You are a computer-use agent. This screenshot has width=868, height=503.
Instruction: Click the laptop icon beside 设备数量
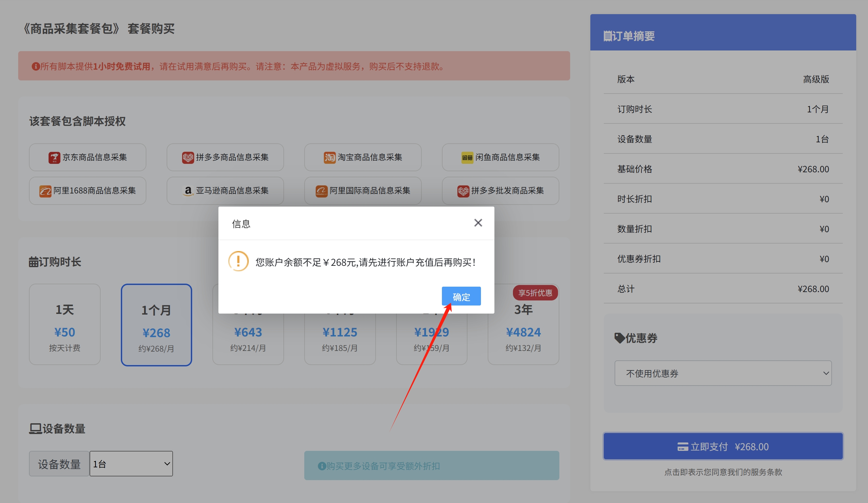[x=35, y=429]
